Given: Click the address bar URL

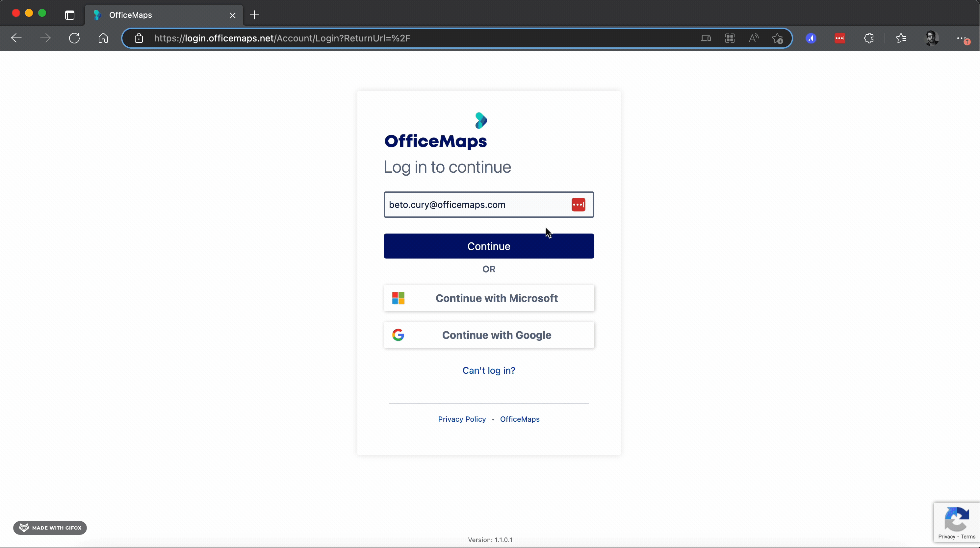Looking at the screenshot, I should 282,38.
